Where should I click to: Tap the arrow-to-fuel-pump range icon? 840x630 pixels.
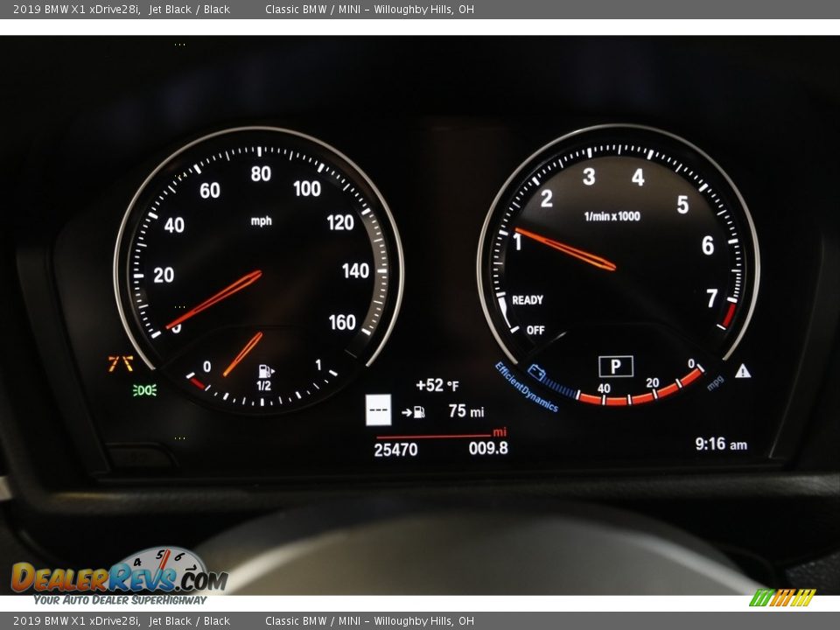(x=413, y=412)
